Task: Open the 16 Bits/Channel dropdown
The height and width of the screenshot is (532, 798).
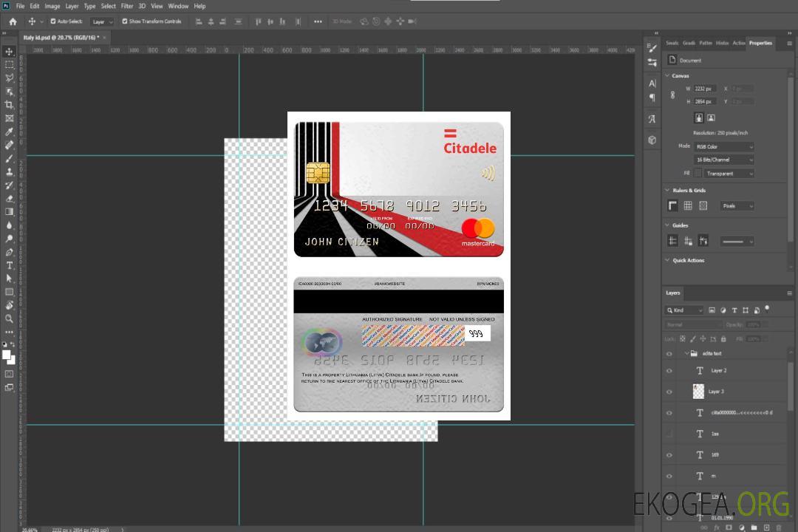Action: coord(723,160)
